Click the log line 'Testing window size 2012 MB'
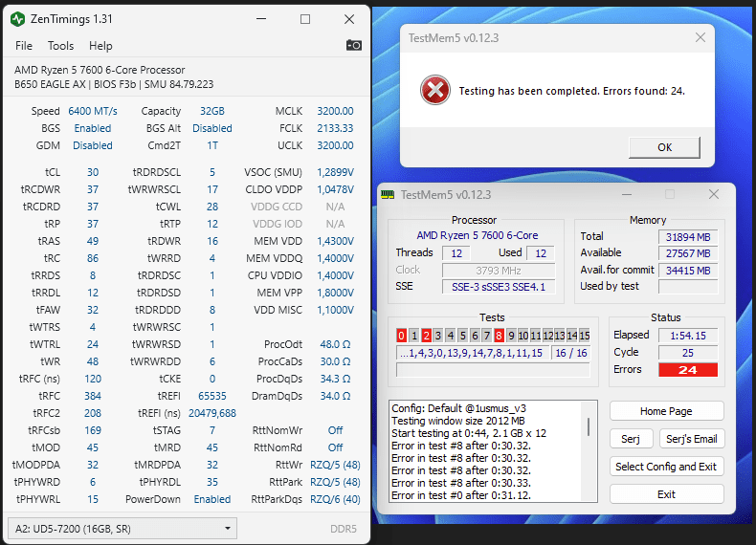The height and width of the screenshot is (545, 756). point(458,421)
